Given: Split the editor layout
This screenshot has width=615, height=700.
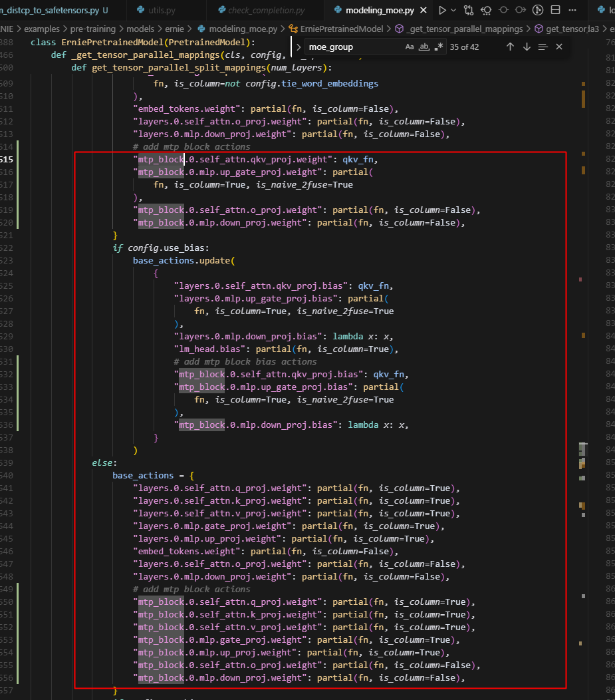Looking at the screenshot, I should coord(555,11).
